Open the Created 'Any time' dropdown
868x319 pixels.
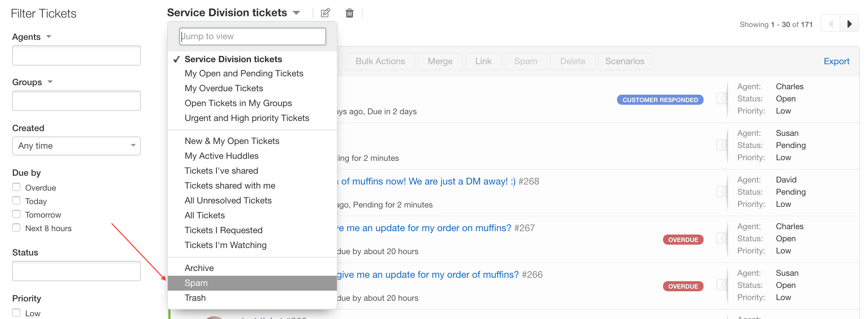(x=76, y=146)
